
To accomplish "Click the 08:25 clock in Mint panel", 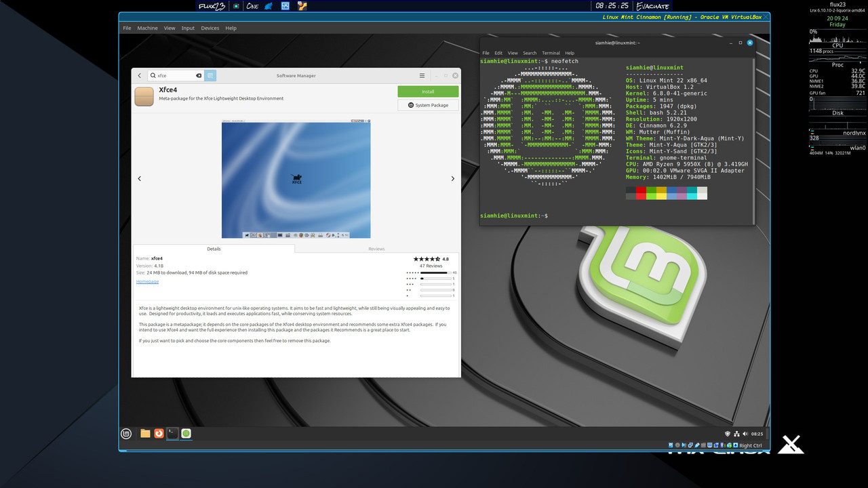I will 757,434.
